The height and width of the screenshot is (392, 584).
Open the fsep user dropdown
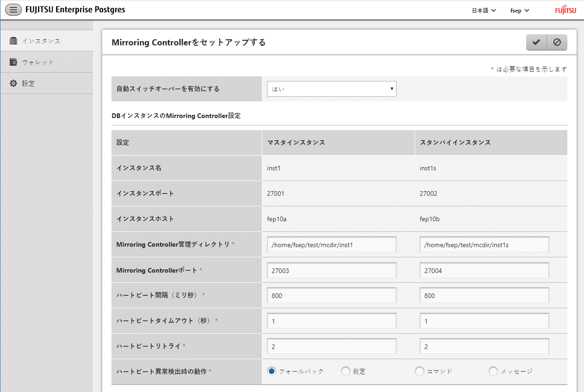point(519,10)
